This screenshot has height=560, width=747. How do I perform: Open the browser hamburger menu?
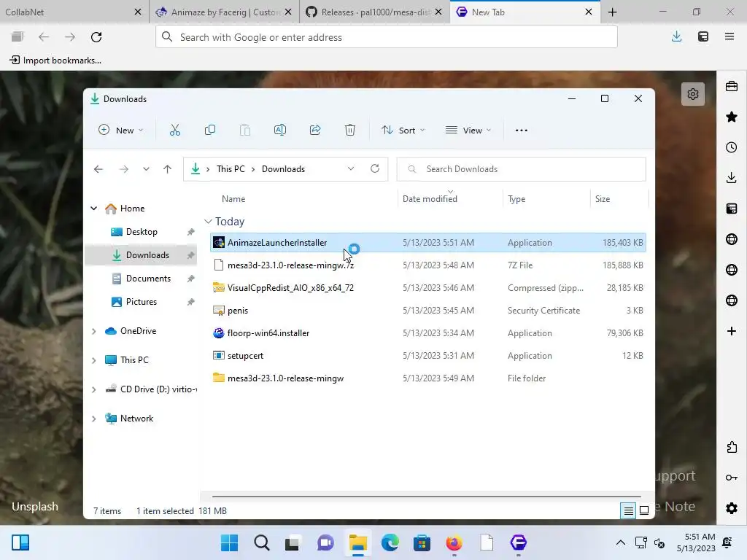[x=729, y=36]
